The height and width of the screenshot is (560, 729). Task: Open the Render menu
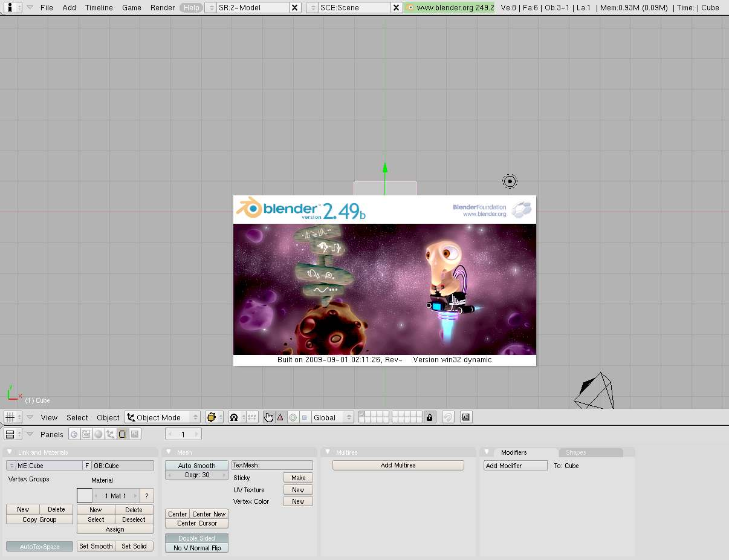point(163,7)
